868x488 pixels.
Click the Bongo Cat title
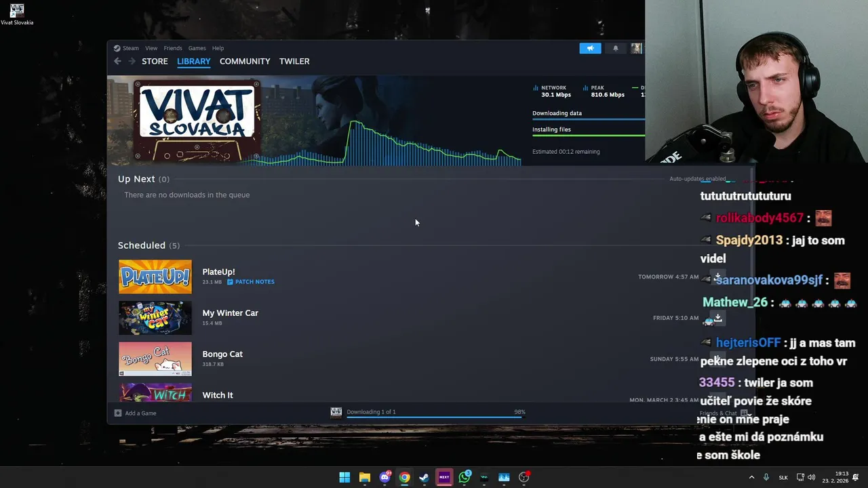pos(222,354)
